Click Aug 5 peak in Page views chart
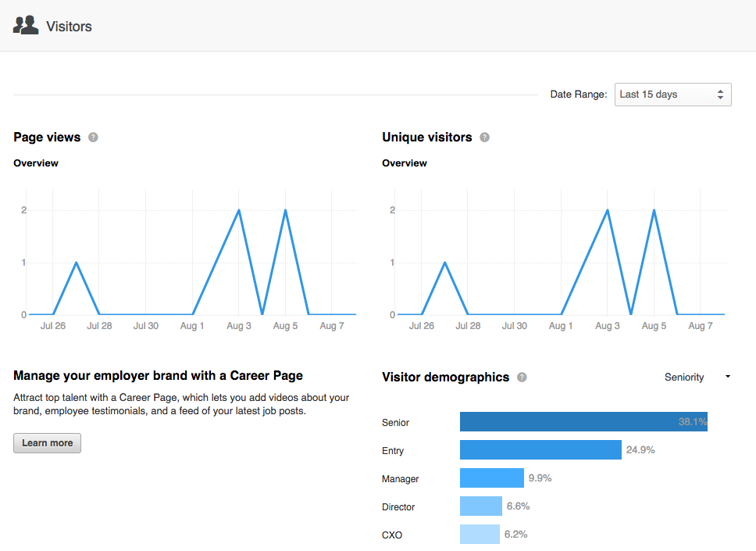Screen dimensions: 756x551 [x=286, y=210]
